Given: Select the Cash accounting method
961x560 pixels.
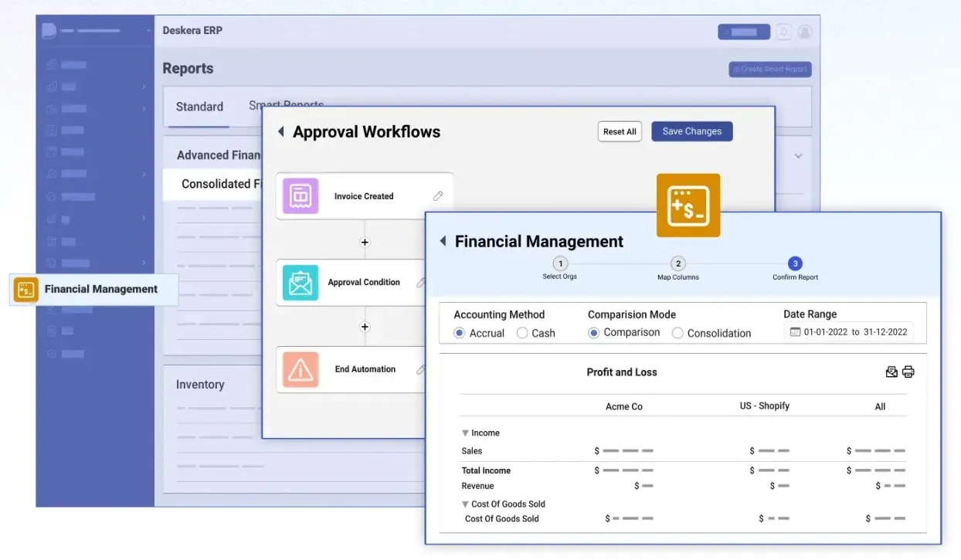Looking at the screenshot, I should point(522,333).
